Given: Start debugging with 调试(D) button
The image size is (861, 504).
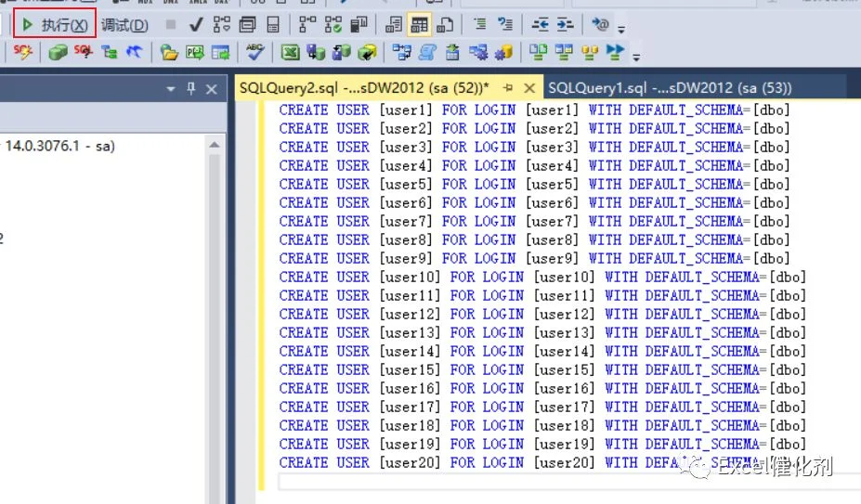Looking at the screenshot, I should coord(124,25).
